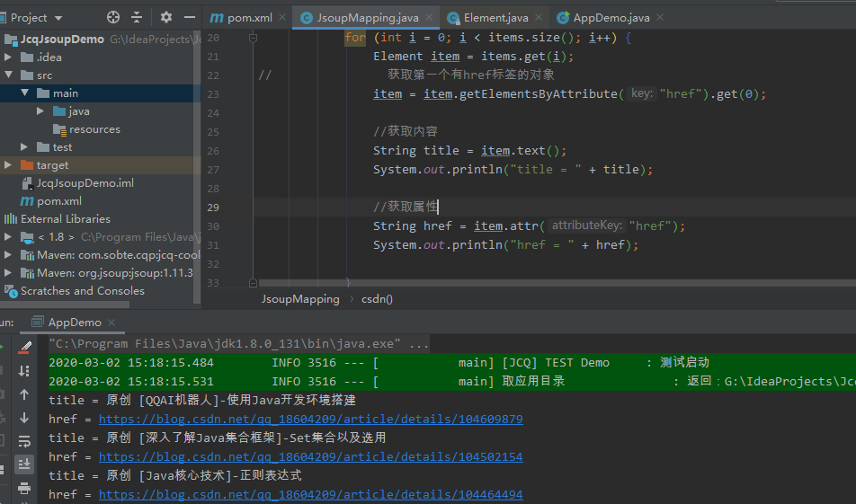Viewport: 856px width, 504px height.
Task: Click editor horizontal scrollbar
Action: (x=557, y=283)
